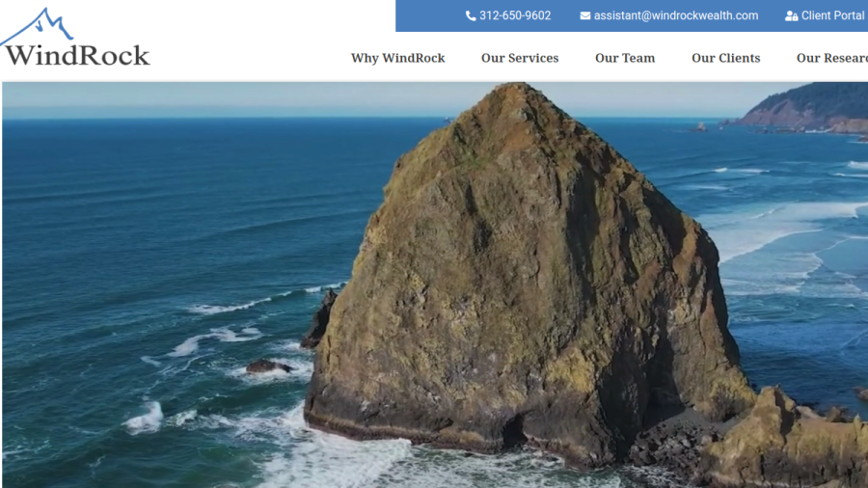Open the Our Services menu
The height and width of the screenshot is (488, 868).
520,58
